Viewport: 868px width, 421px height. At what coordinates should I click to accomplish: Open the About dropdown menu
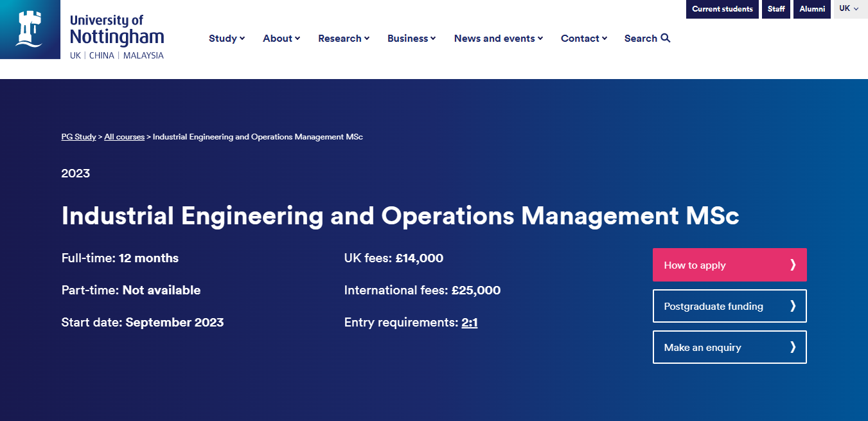[x=281, y=39]
